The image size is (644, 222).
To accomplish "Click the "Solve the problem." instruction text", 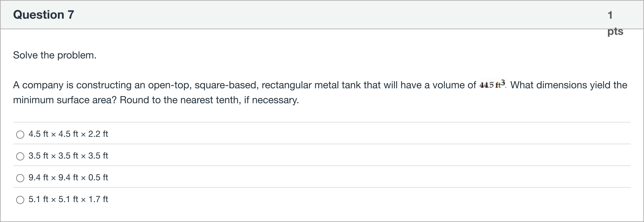I will click(x=55, y=55).
